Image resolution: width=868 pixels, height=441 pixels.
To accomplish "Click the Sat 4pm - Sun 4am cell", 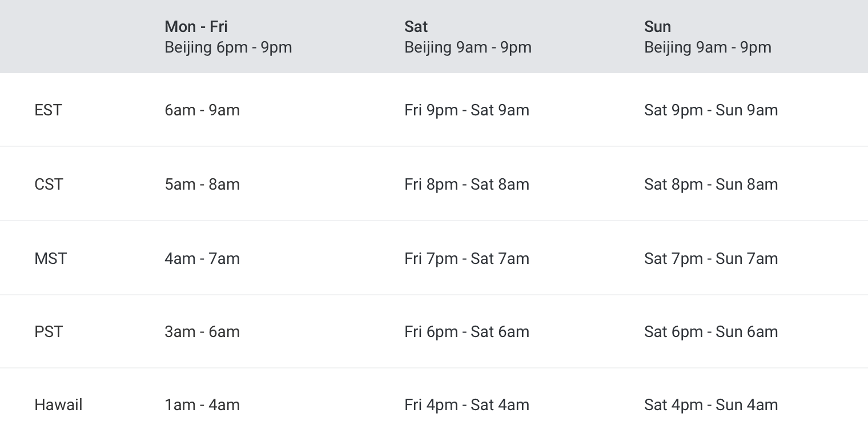I will coord(711,404).
